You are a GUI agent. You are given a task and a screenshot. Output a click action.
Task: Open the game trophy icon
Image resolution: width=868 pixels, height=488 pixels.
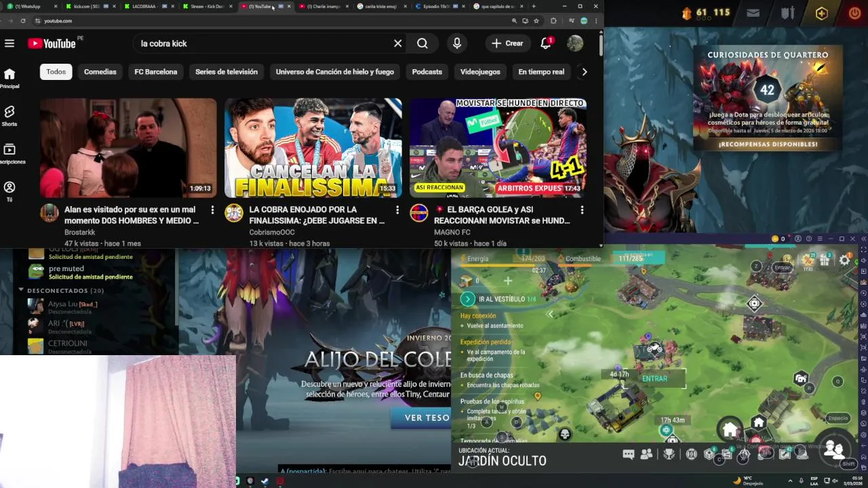click(x=669, y=455)
